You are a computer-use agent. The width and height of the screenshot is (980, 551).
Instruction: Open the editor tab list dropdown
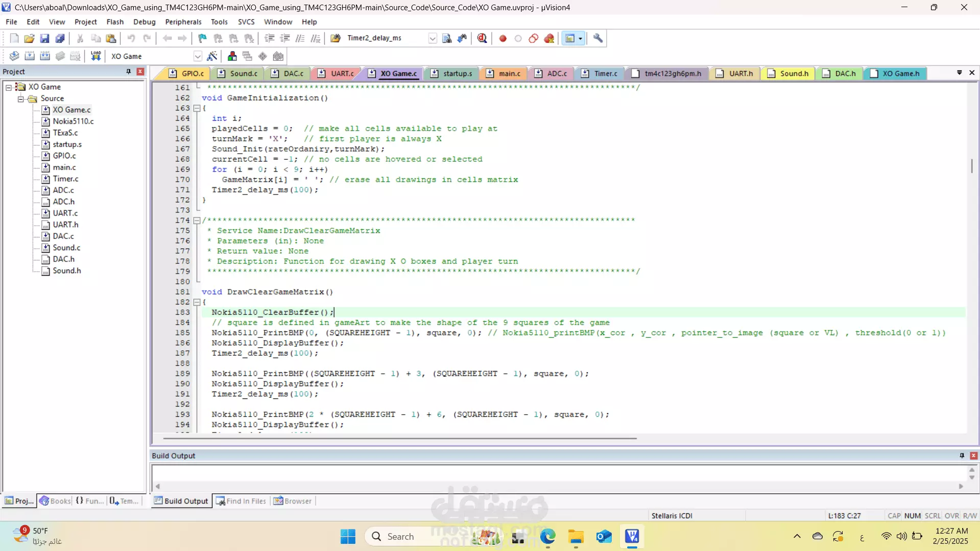point(960,73)
